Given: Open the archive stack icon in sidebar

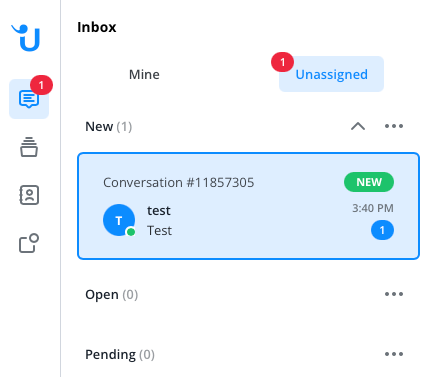Looking at the screenshot, I should [x=29, y=147].
